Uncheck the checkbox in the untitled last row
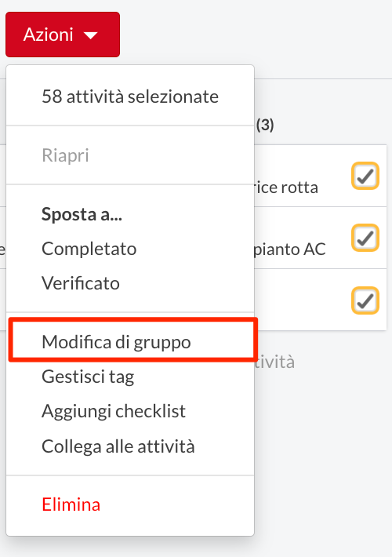This screenshot has width=392, height=557. (x=365, y=300)
